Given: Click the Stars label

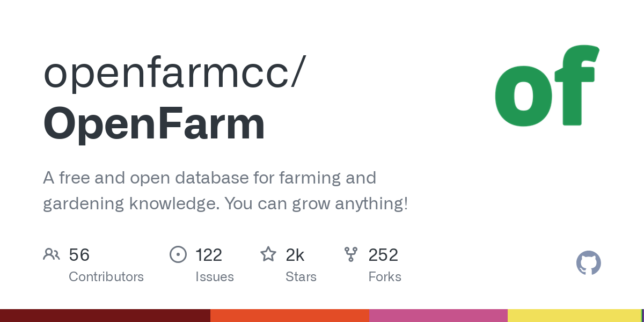Looking at the screenshot, I should pyautogui.click(x=301, y=277).
